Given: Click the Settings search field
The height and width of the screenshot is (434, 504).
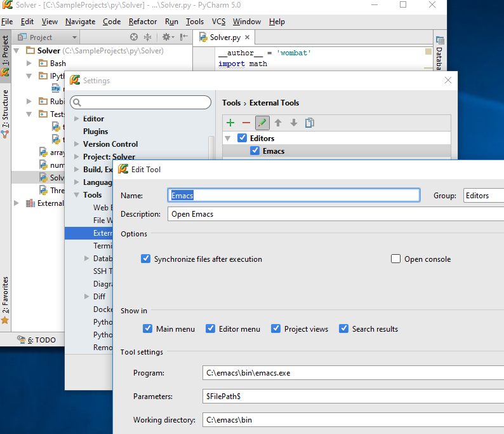Looking at the screenshot, I should pyautogui.click(x=140, y=102).
